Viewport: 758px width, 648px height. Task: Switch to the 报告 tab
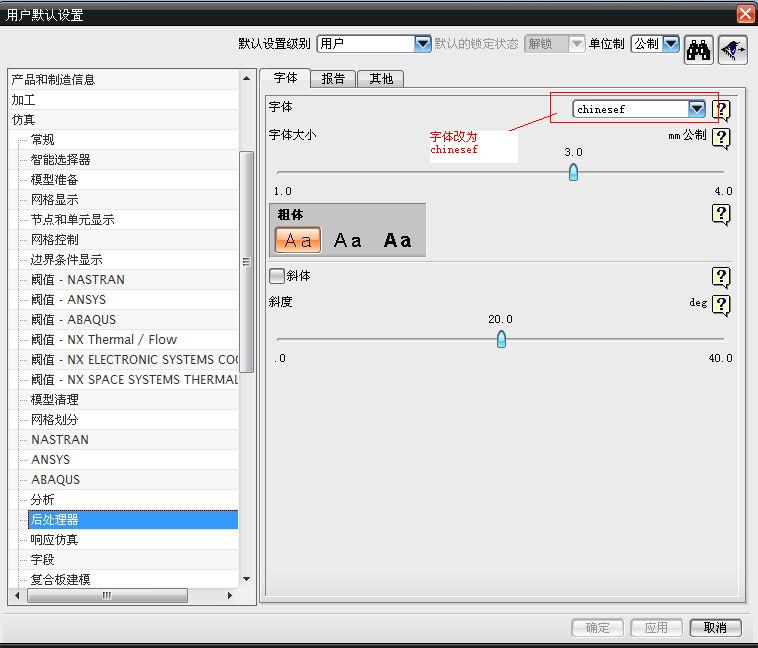point(333,78)
